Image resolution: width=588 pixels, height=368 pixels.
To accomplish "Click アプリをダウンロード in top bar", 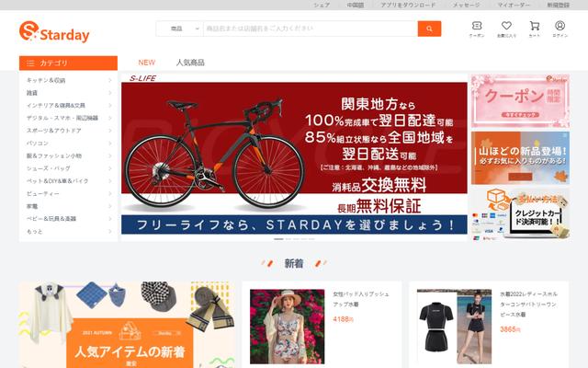I will [x=408, y=5].
